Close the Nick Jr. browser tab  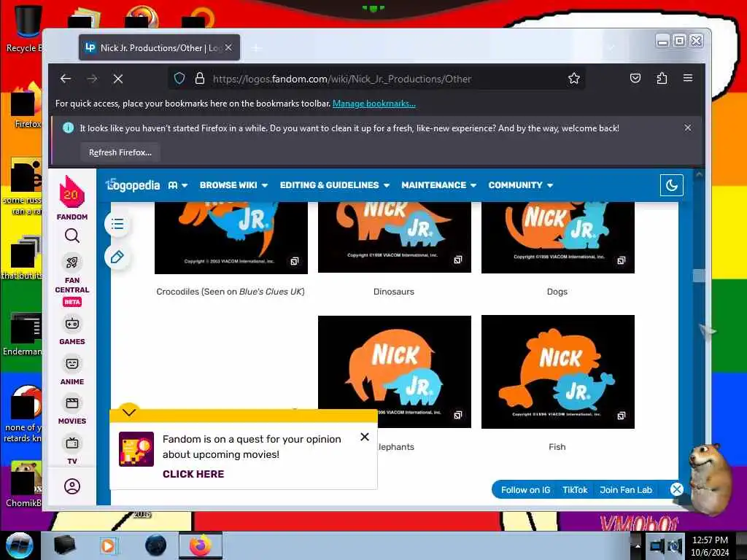coord(228,47)
